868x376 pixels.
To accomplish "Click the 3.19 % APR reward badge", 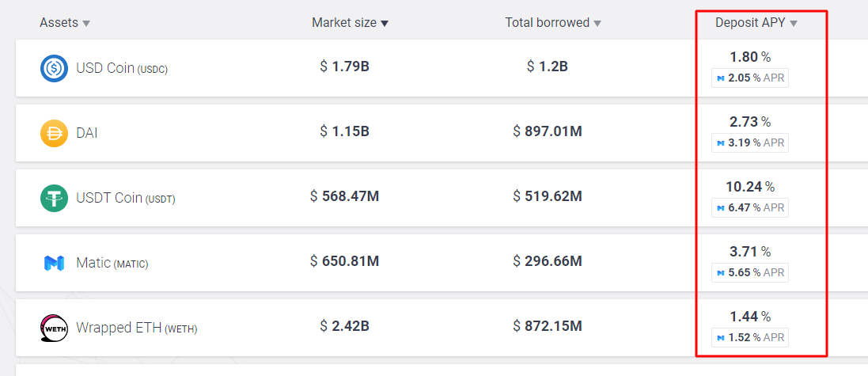I will tap(750, 143).
